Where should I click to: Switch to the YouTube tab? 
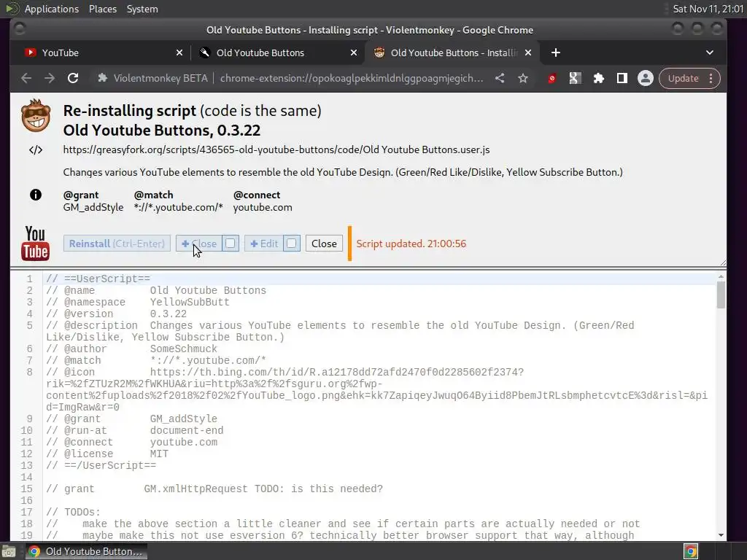[x=101, y=52]
